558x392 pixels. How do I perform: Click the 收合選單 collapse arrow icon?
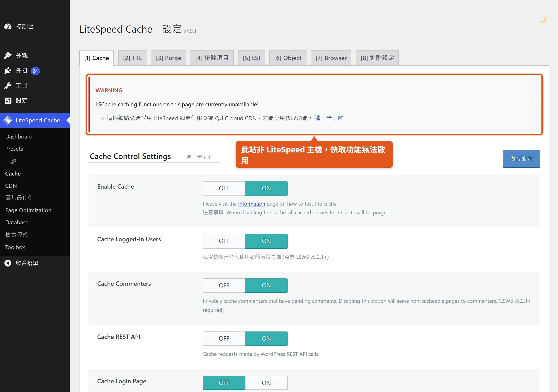(8, 263)
